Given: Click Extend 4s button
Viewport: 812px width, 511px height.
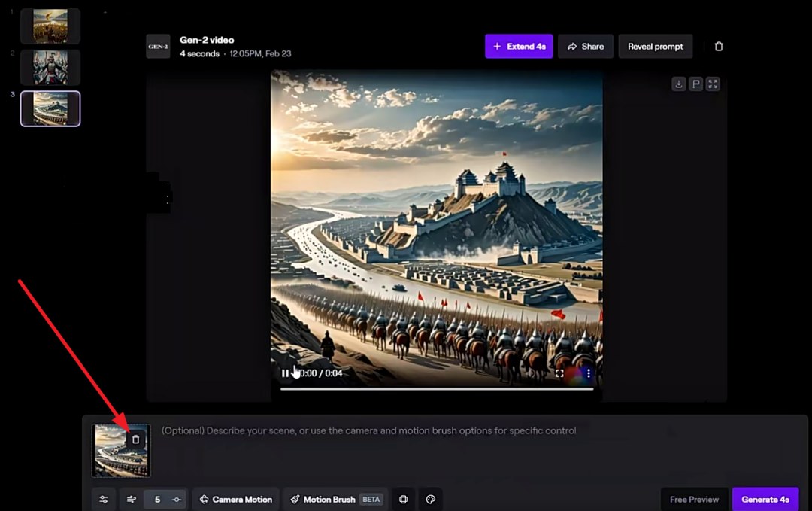Looking at the screenshot, I should click(519, 47).
